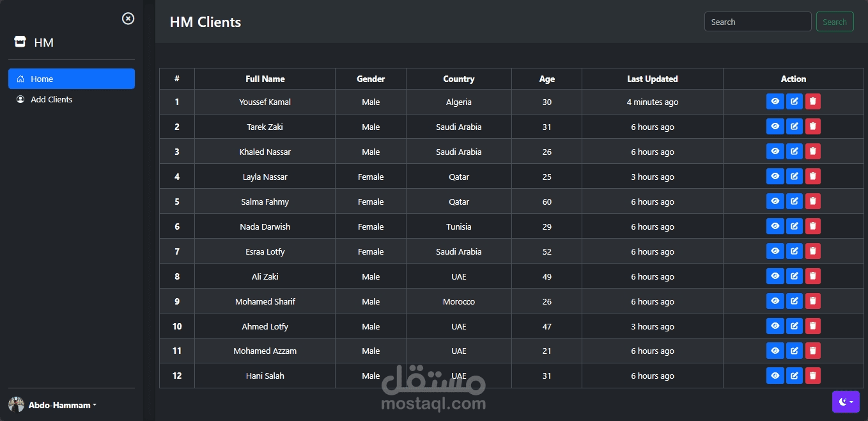Image resolution: width=868 pixels, height=421 pixels.
Task: View details of Nada Darwish
Action: (775, 226)
